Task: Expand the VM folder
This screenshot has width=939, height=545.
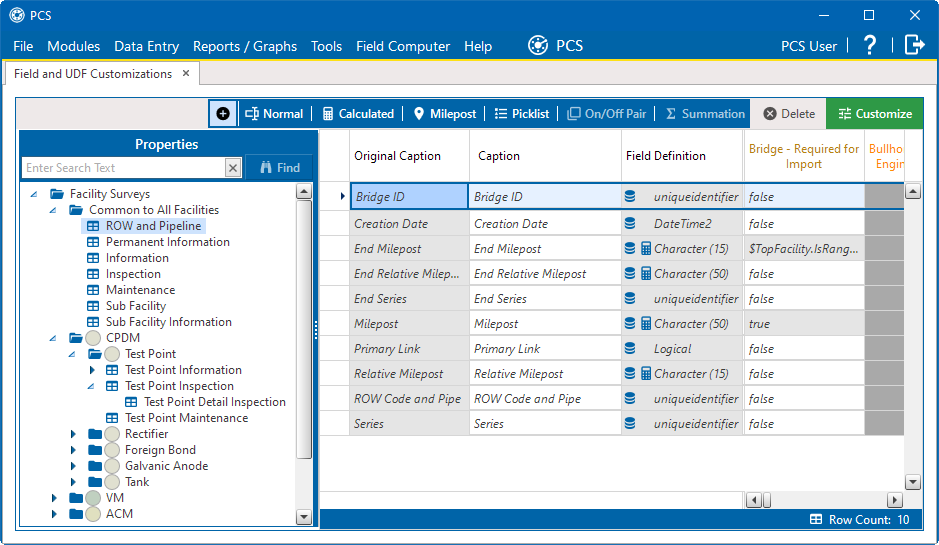Action: (54, 498)
